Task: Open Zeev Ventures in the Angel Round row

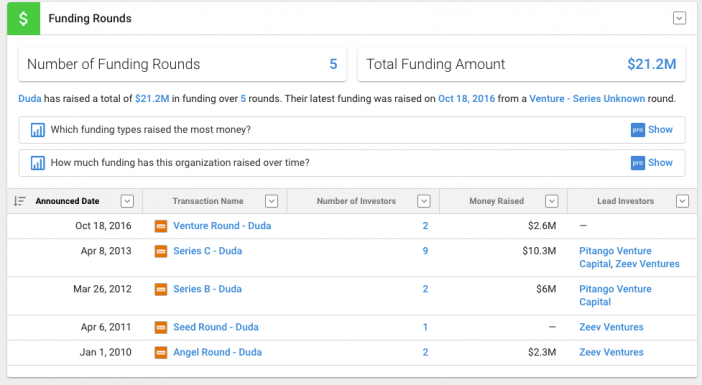Action: pos(611,352)
